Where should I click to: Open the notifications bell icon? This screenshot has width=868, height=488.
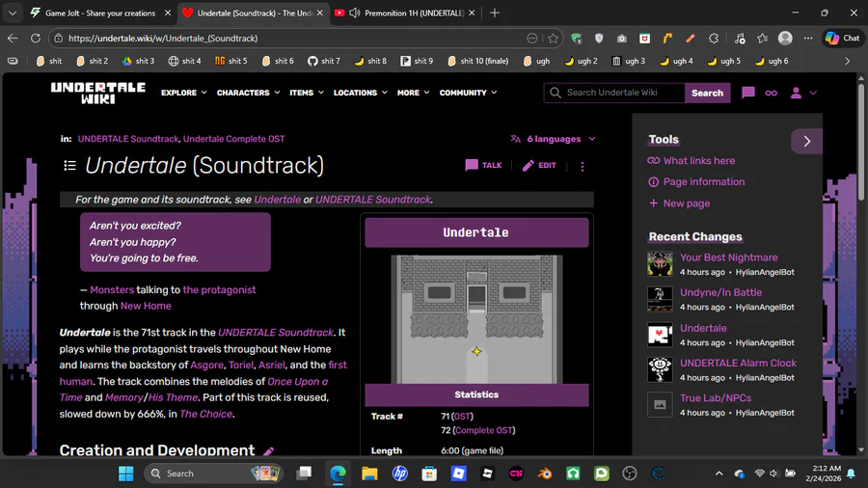852,474
